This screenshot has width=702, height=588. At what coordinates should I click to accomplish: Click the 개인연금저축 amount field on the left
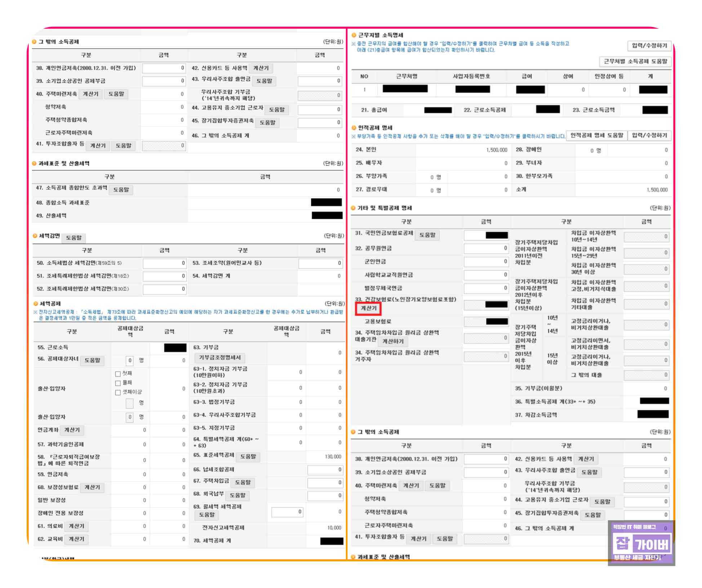pyautogui.click(x=164, y=68)
